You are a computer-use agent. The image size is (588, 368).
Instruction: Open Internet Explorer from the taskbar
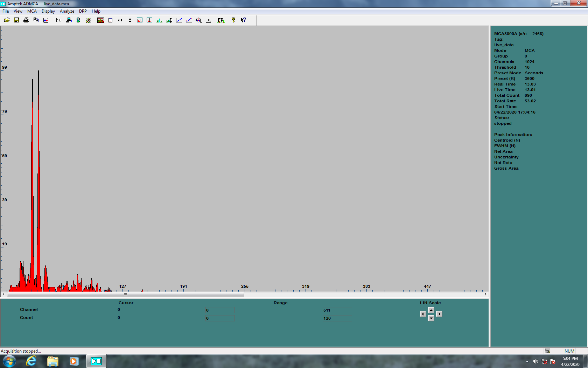click(x=31, y=361)
